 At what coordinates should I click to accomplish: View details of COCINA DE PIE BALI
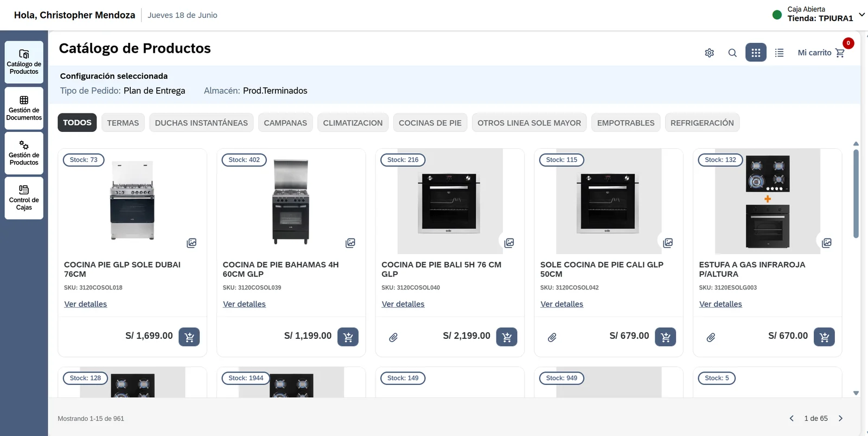coord(403,304)
